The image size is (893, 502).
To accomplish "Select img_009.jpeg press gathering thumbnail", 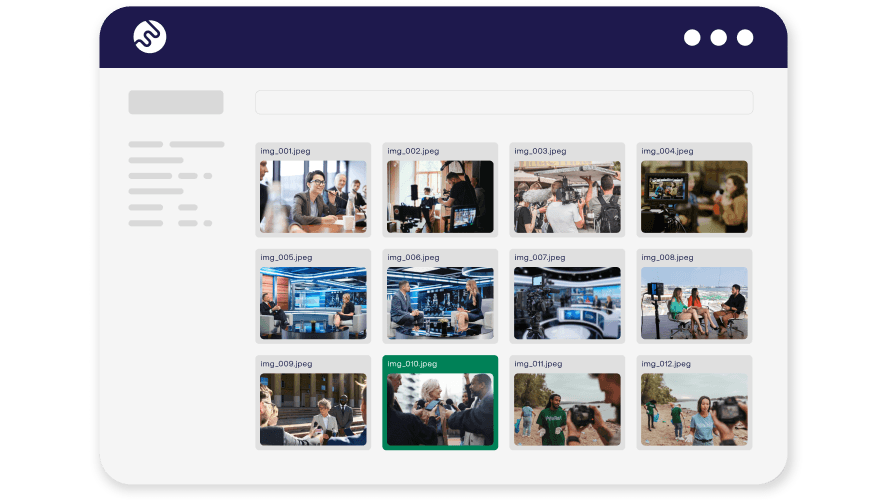I will click(313, 409).
